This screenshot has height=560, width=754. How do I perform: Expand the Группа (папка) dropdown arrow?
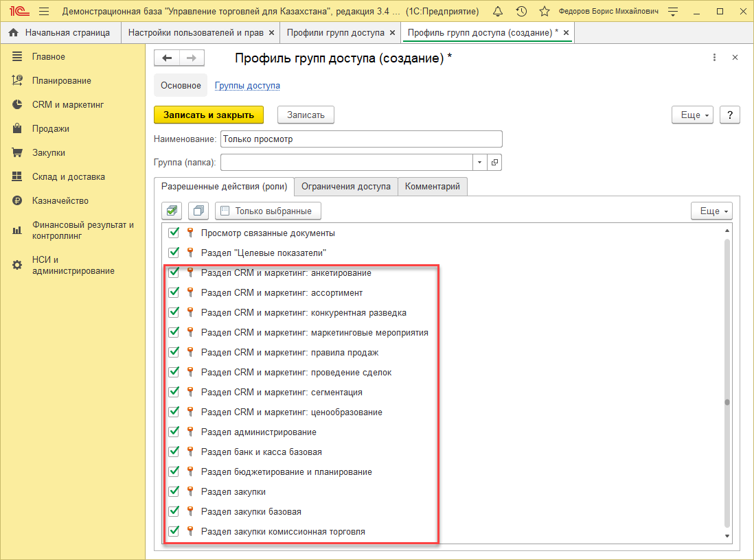click(x=479, y=163)
